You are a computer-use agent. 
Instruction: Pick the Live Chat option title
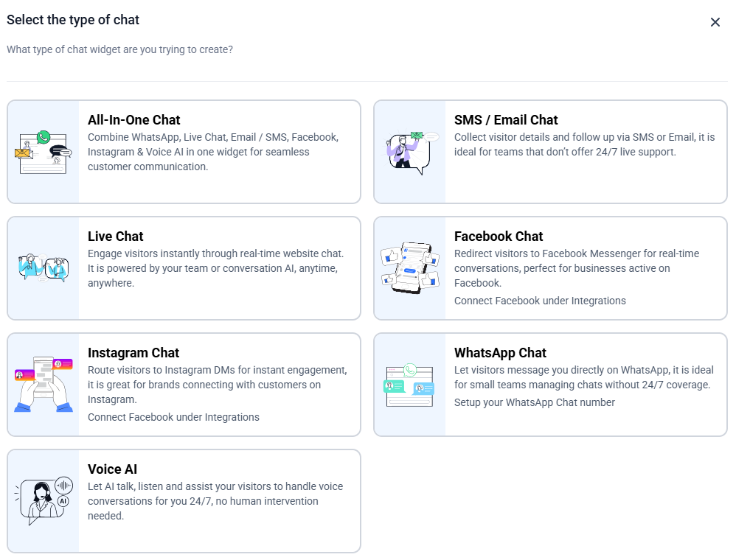[x=115, y=237]
